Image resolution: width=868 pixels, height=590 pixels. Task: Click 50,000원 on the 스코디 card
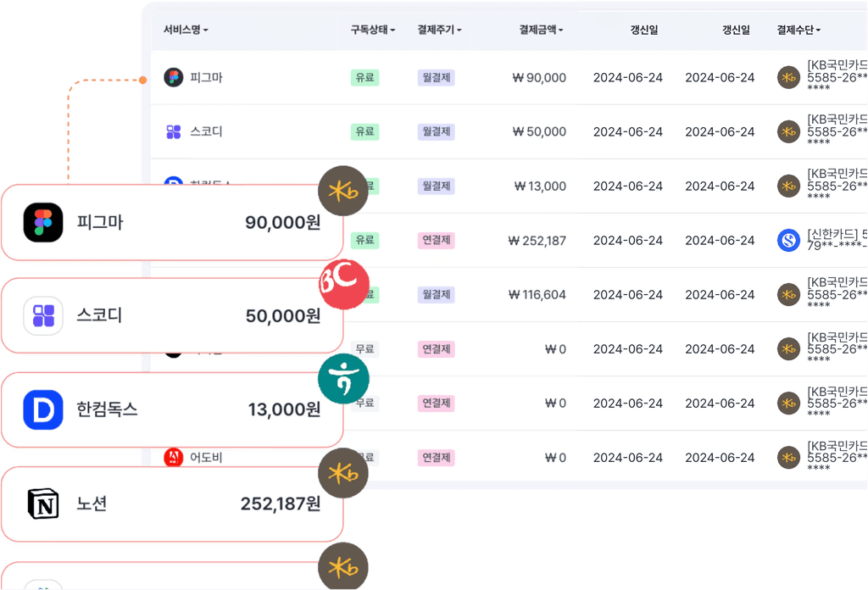point(283,316)
